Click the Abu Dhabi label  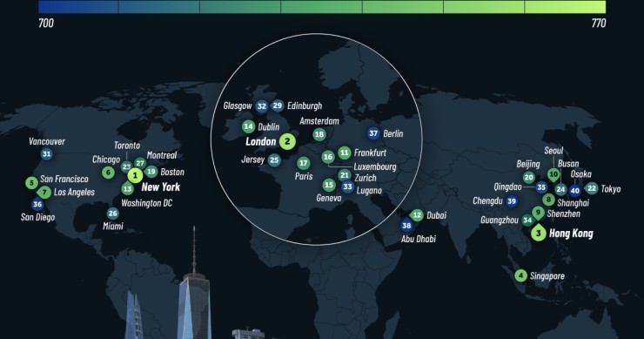click(x=418, y=239)
